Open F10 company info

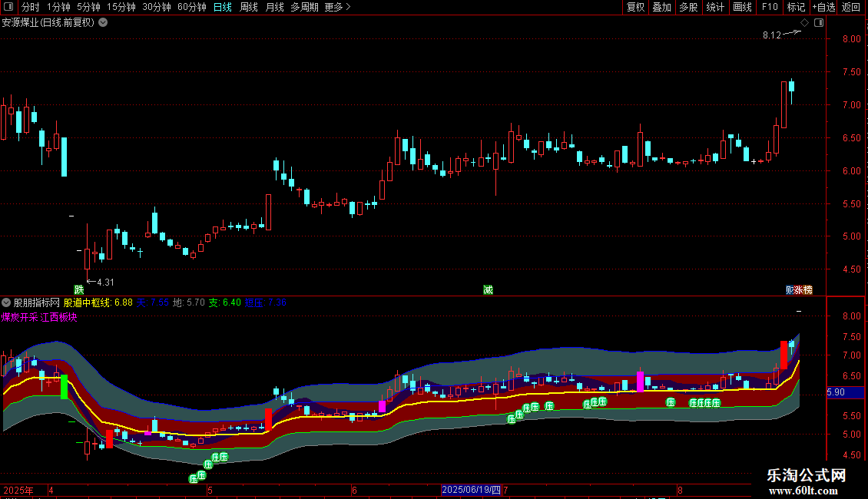[x=770, y=7]
